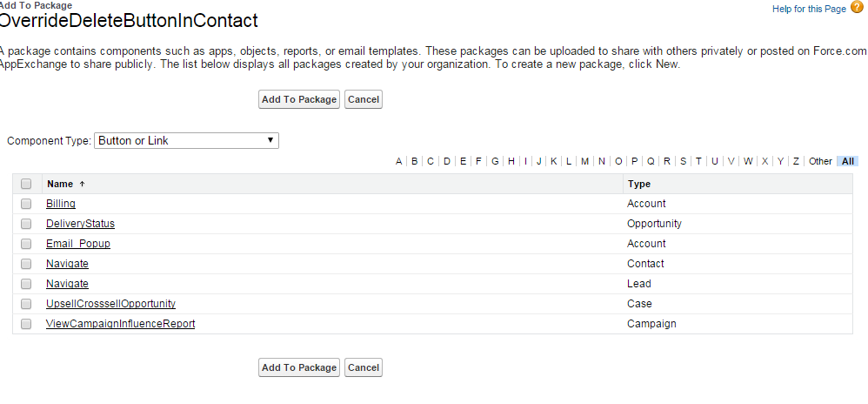Click the Type column header
The image size is (868, 404).
click(x=639, y=184)
